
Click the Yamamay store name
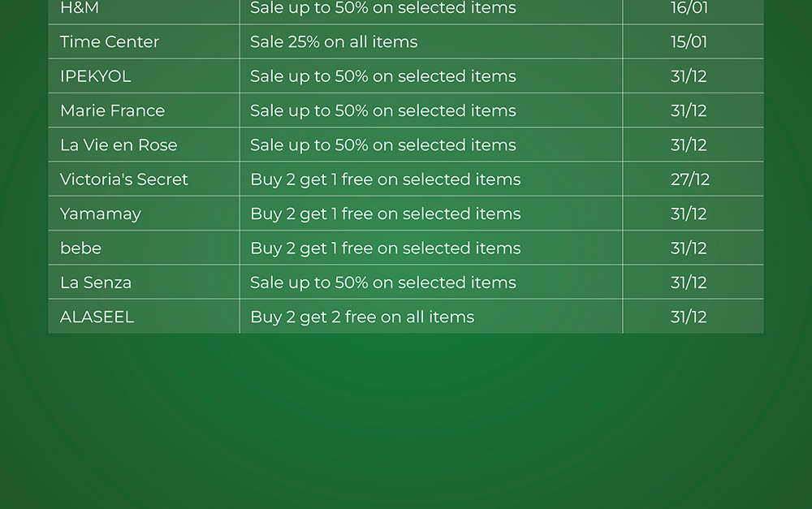click(x=101, y=214)
